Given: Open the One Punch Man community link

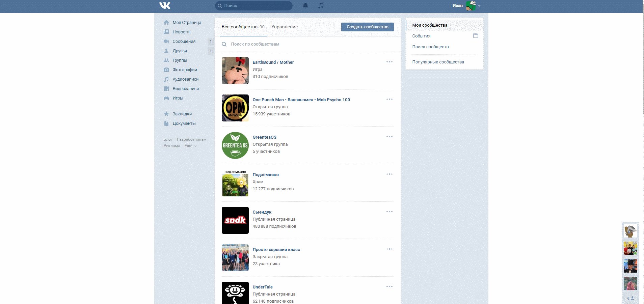Looking at the screenshot, I should tap(301, 100).
